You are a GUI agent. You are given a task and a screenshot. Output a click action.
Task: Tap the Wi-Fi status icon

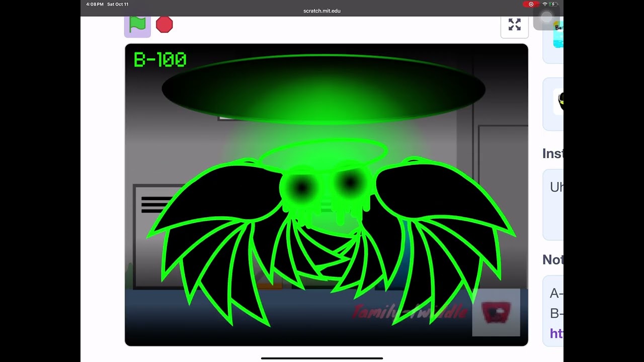545,4
